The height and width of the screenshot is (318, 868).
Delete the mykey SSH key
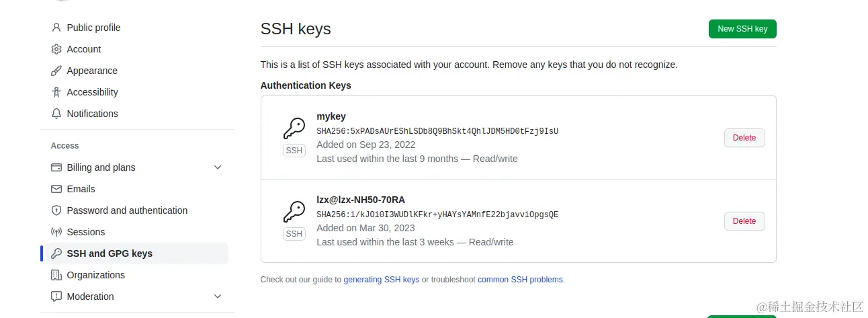click(x=744, y=138)
